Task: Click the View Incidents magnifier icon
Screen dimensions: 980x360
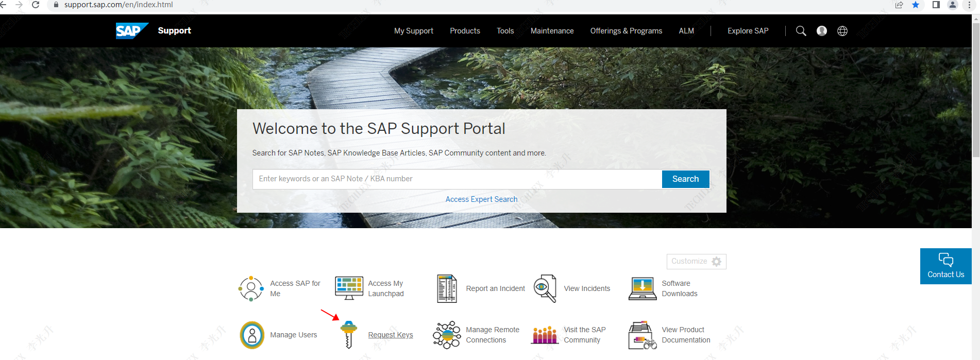Action: coord(545,288)
